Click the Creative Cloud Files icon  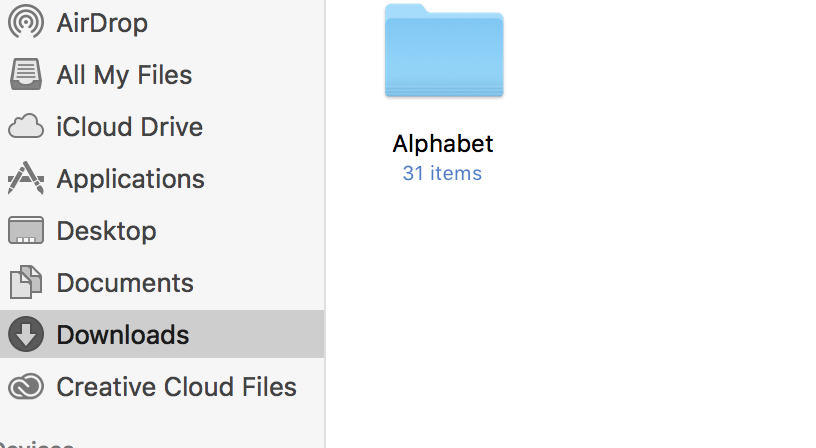[26, 387]
